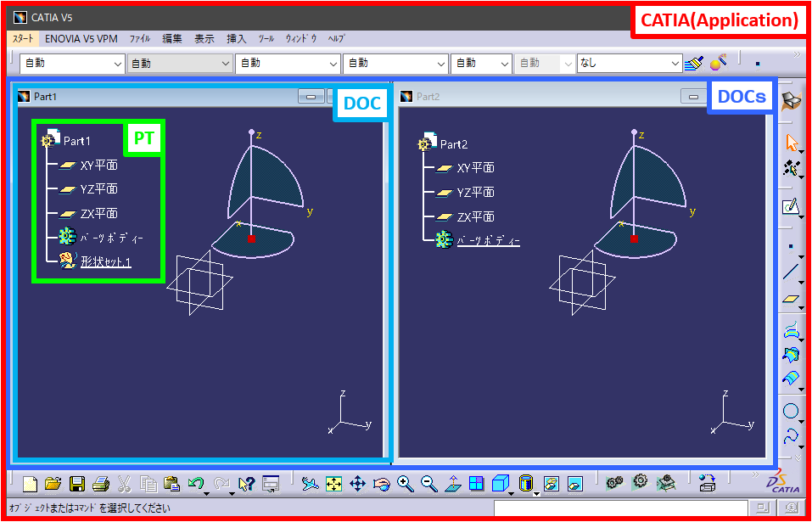
Task: Select the Fit All In view icon
Action: click(333, 484)
